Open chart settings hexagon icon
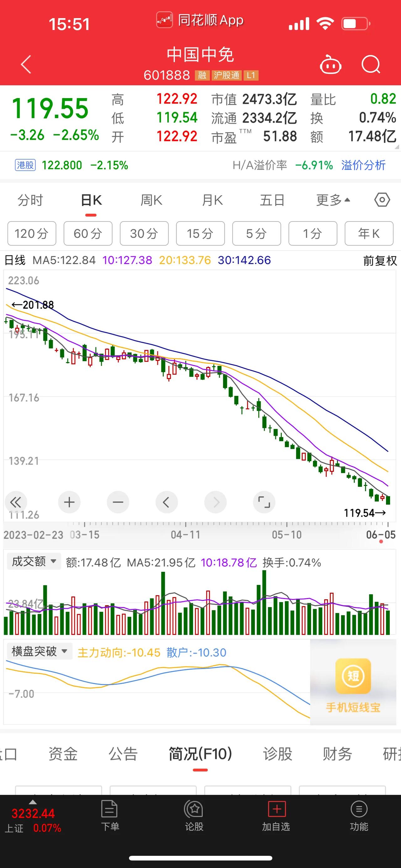 [382, 200]
